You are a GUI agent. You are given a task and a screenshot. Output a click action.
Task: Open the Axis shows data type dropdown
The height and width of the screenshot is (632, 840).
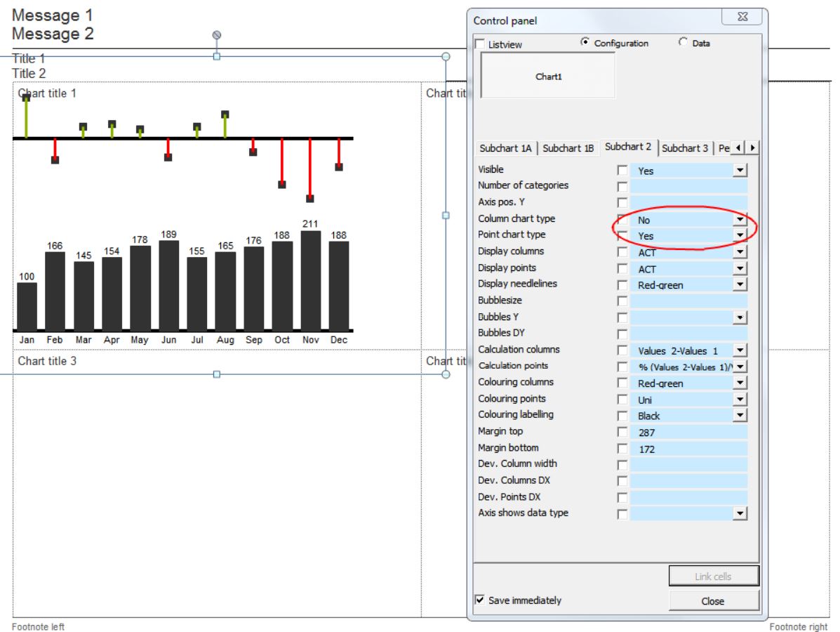[740, 513]
